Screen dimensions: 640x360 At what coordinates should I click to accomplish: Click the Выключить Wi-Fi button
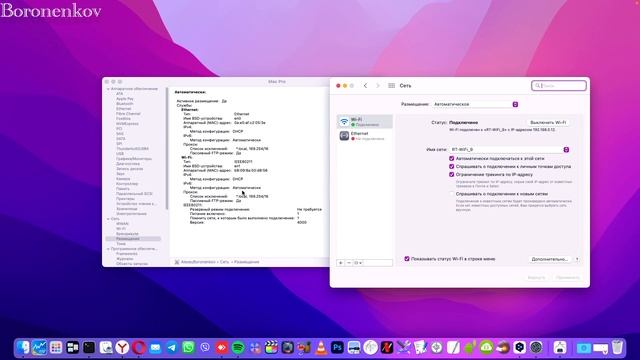tap(548, 122)
